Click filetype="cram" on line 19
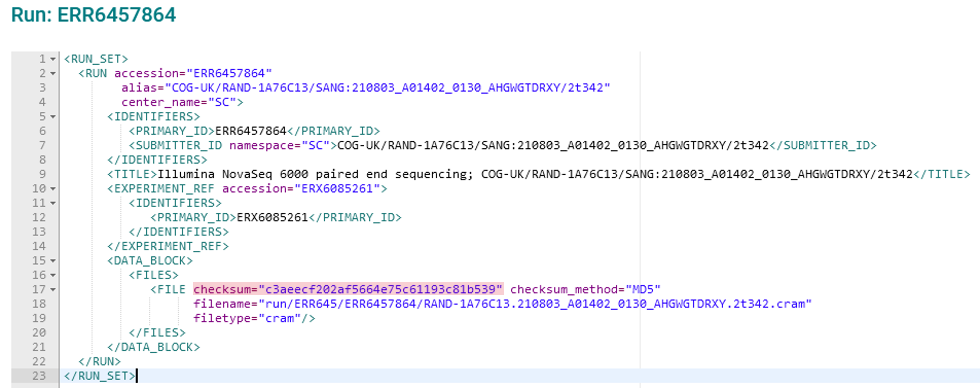 247,318
